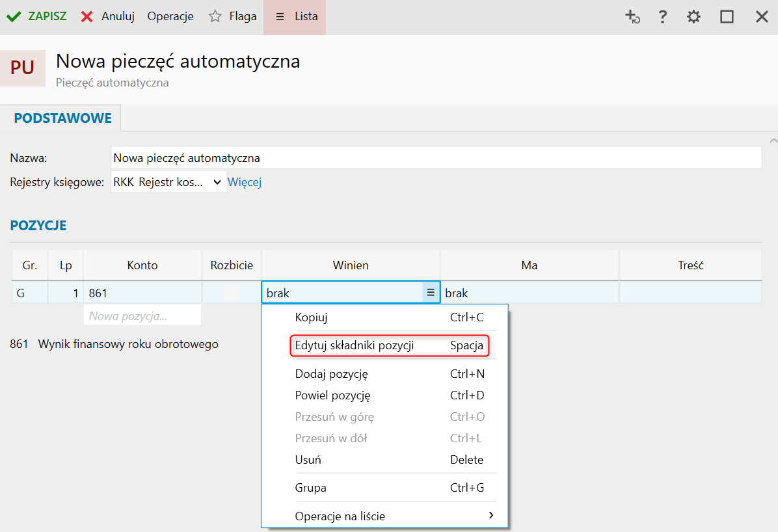
Task: Open help with the question mark icon
Action: click(662, 16)
